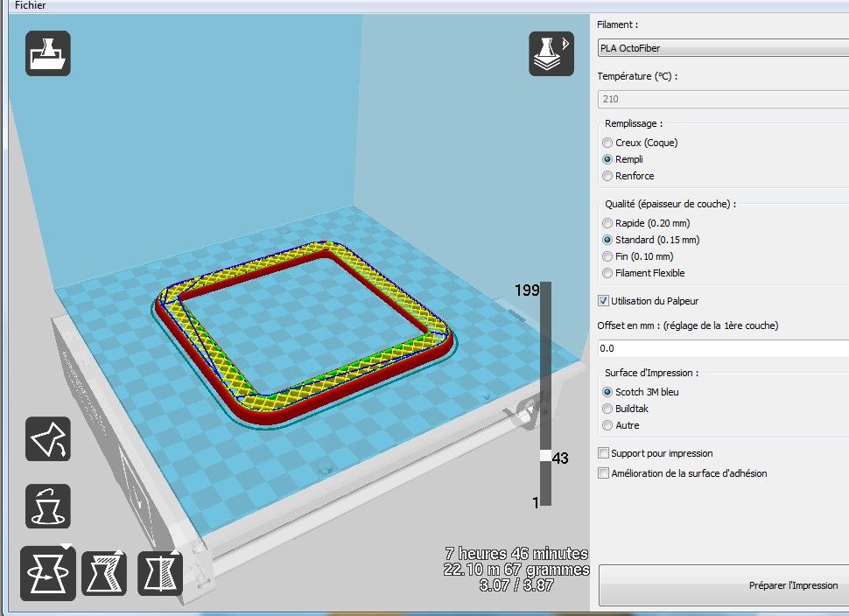Click the '7 heures 46 minutes' print time

(516, 554)
